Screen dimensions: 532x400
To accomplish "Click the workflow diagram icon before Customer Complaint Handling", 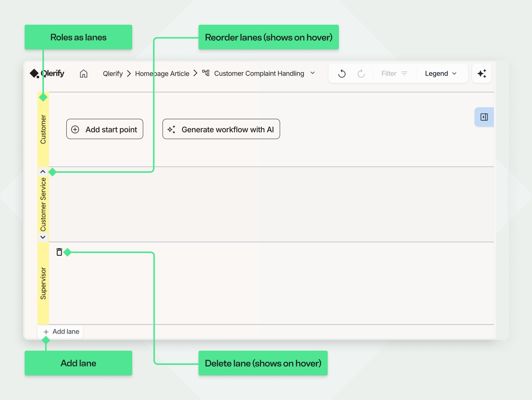I will pos(206,73).
